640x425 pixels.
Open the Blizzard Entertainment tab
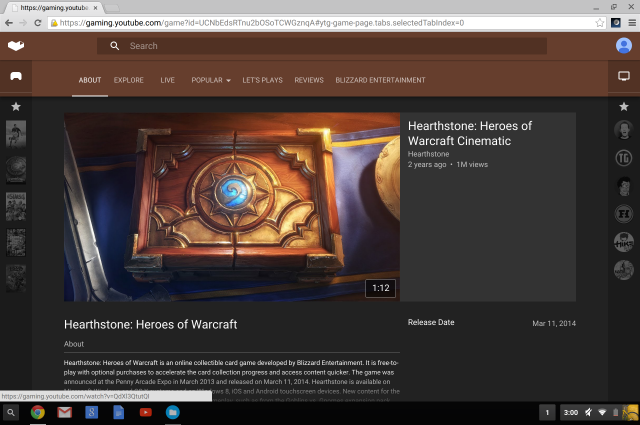pos(380,80)
